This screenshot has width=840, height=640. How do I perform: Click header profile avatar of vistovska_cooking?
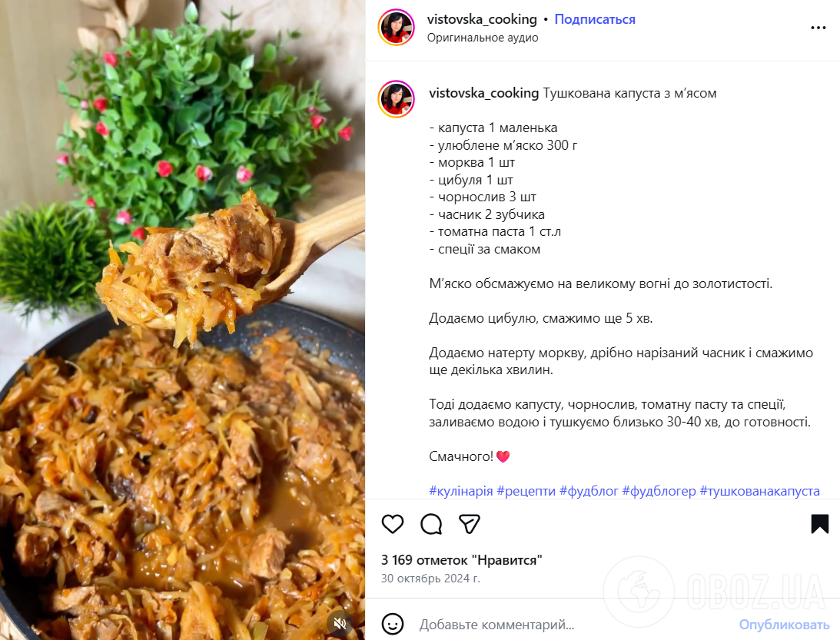click(397, 28)
